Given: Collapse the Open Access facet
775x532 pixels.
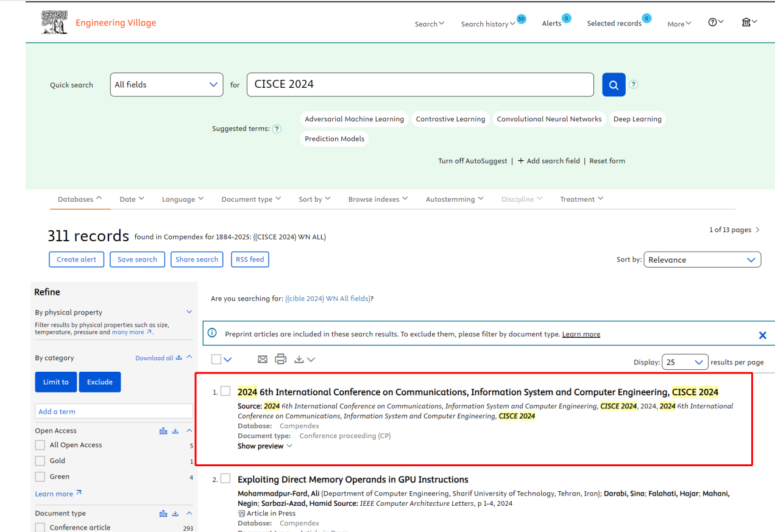Looking at the screenshot, I should pyautogui.click(x=189, y=431).
